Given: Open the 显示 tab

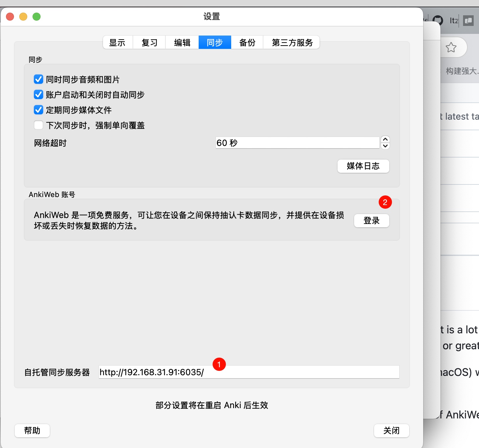Looking at the screenshot, I should tap(118, 43).
